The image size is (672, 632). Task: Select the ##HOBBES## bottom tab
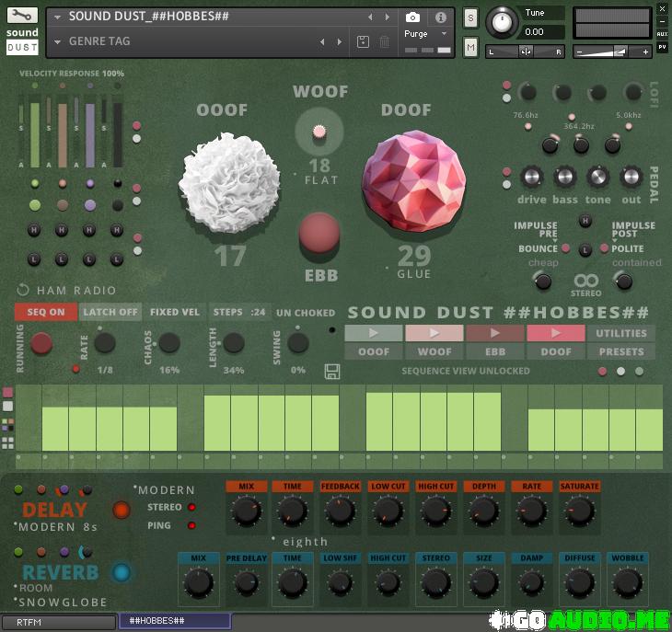point(175,621)
